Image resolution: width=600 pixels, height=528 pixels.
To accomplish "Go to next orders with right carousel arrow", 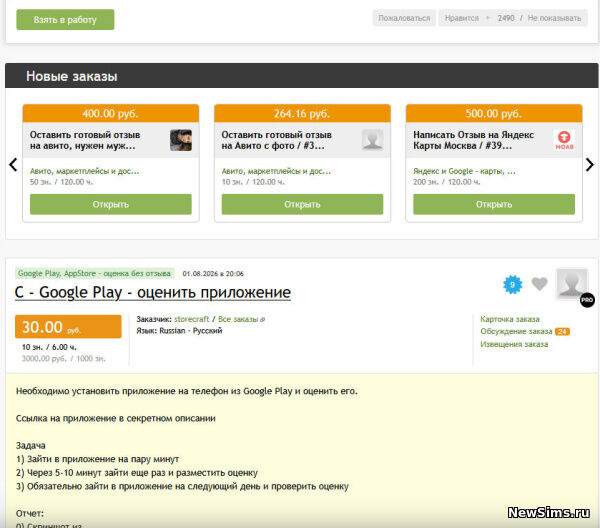I will tap(590, 165).
